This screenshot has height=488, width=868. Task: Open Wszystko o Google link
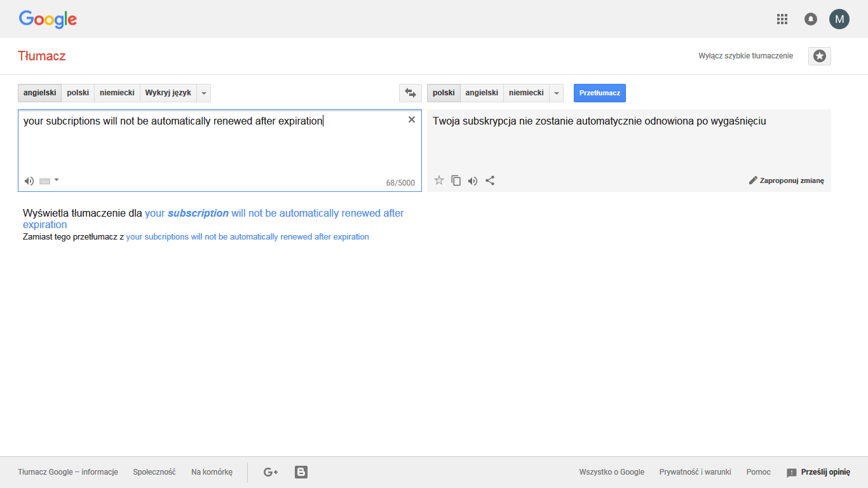tap(611, 472)
